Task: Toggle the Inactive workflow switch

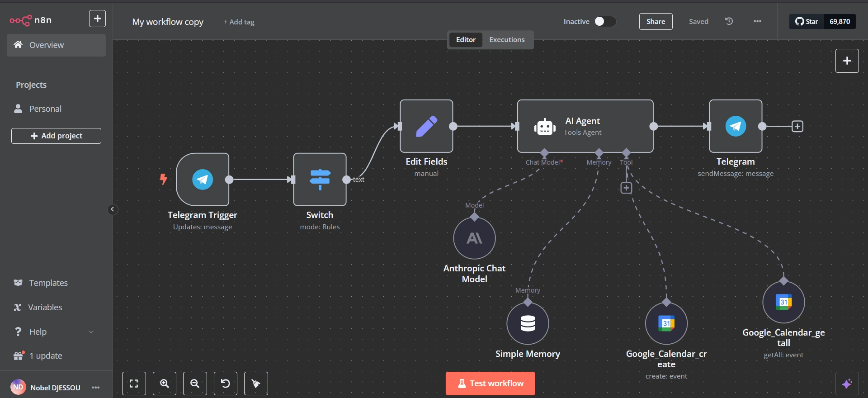Action: click(x=605, y=21)
